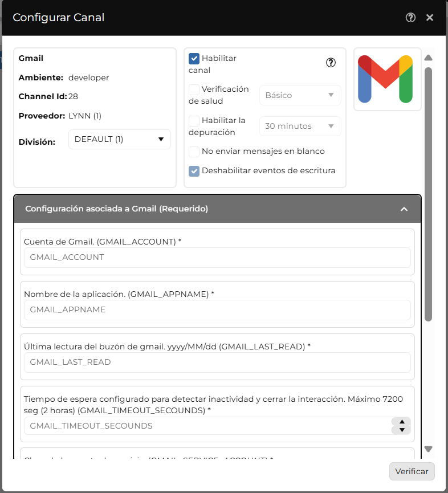Image resolution: width=448 pixels, height=493 pixels.
Task: Click the Gmail channel name heading
Action: tap(31, 58)
